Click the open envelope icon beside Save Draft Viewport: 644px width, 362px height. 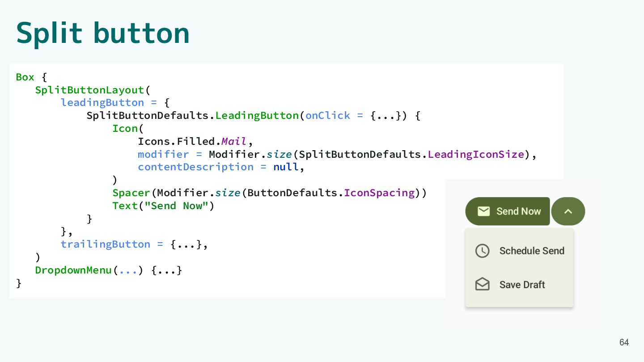coord(482,284)
